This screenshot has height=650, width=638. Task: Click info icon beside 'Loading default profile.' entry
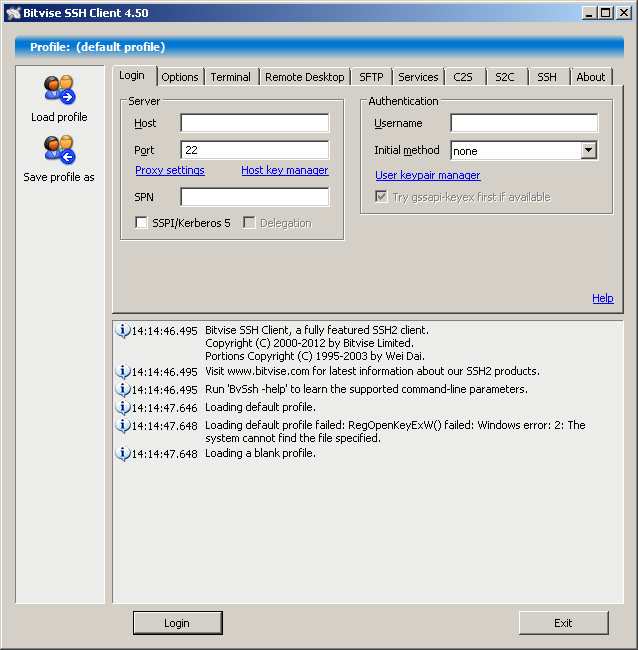point(122,407)
